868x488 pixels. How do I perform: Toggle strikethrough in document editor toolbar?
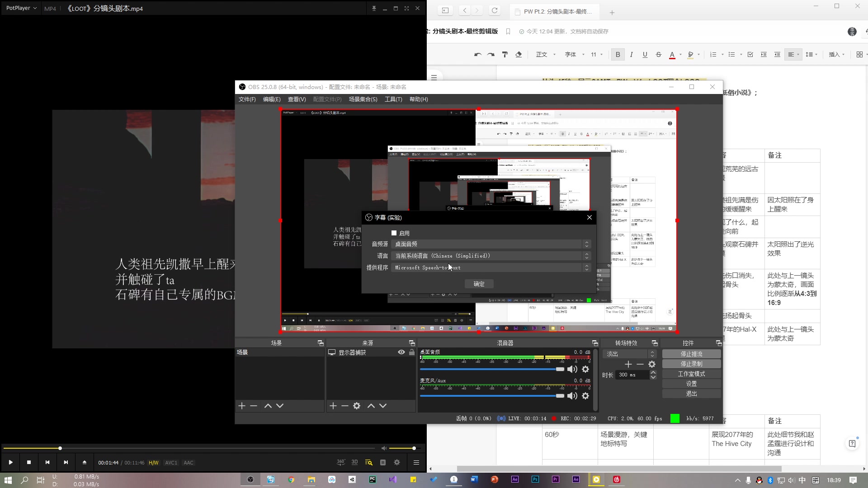tap(659, 55)
